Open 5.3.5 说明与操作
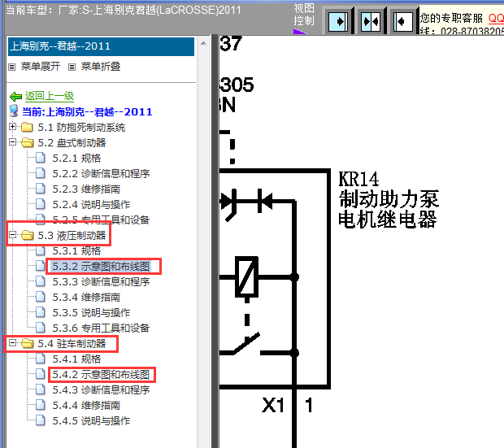Screen dimensions: 504x448 [x=91, y=312]
